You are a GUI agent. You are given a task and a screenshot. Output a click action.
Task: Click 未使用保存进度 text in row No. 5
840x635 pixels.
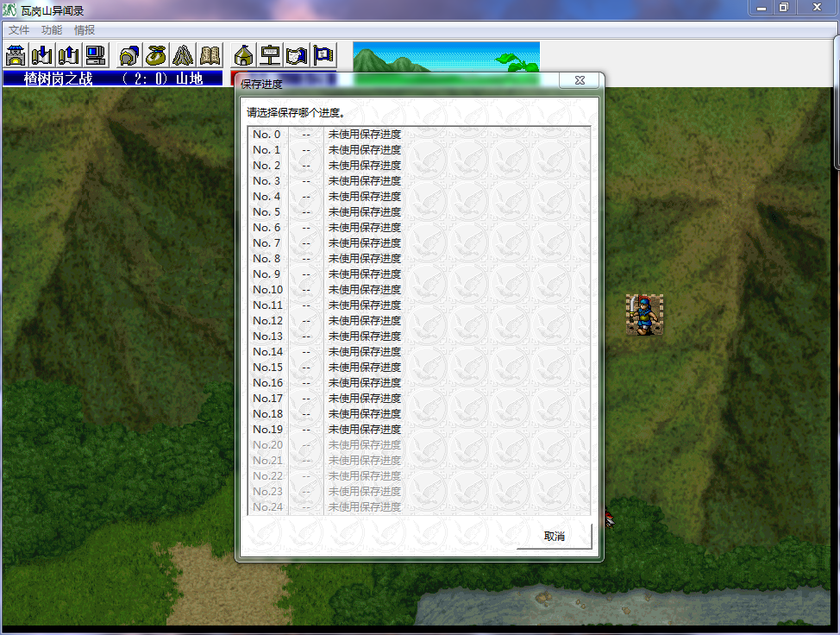(x=364, y=212)
